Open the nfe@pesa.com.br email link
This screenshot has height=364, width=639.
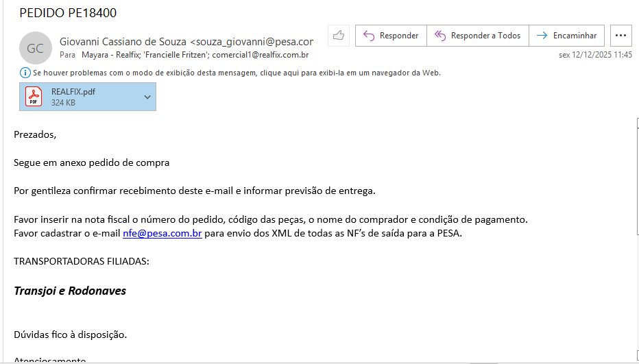[162, 233]
